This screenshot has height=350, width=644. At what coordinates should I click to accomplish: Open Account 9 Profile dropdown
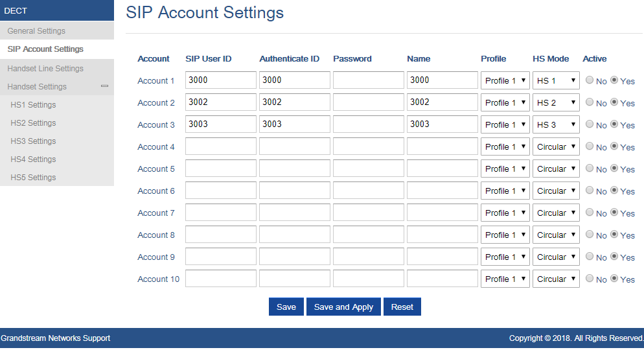[x=505, y=257]
